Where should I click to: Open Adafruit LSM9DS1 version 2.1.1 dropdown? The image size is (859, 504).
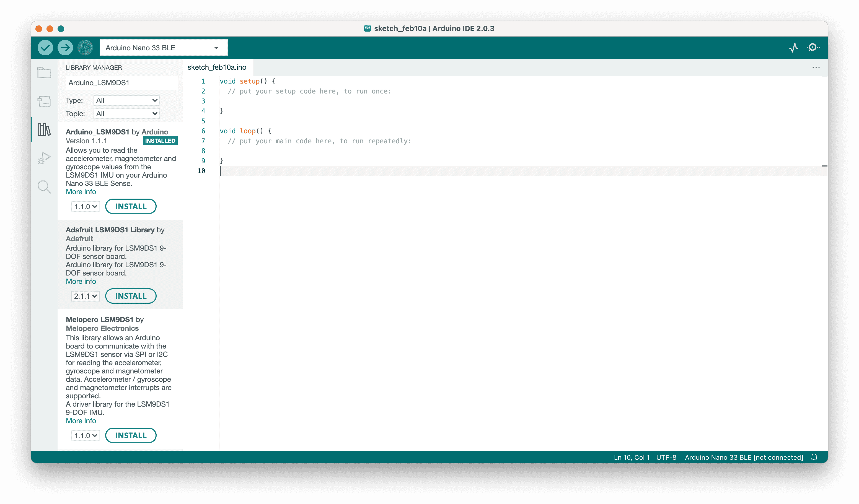click(x=85, y=296)
